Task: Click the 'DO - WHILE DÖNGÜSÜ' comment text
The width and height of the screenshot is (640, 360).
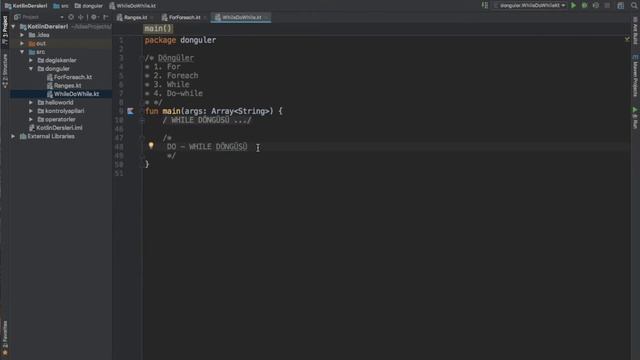Action: (x=207, y=147)
